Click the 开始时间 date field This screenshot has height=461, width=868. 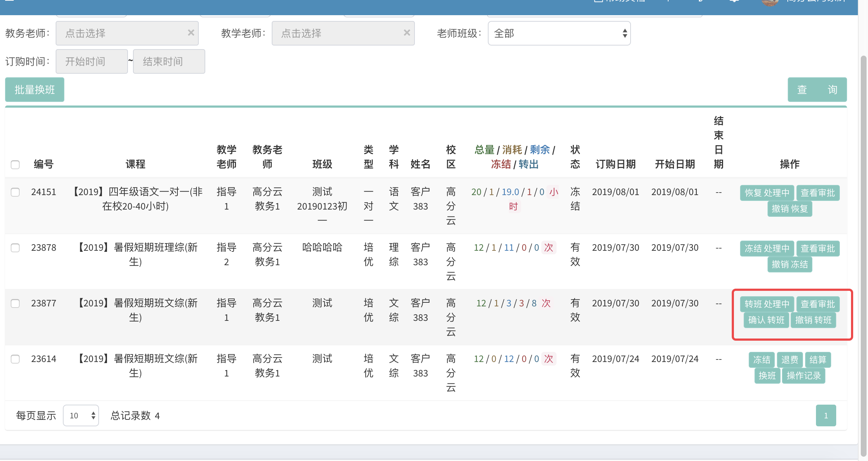91,61
